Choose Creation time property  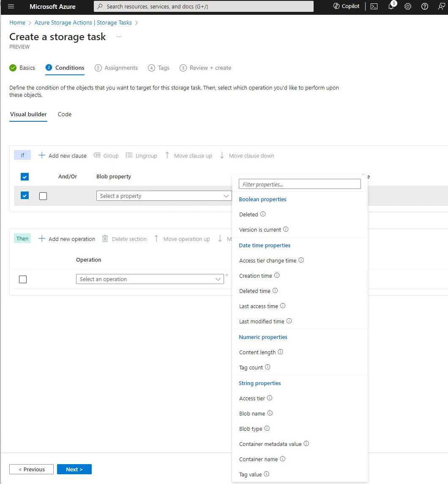[x=255, y=276]
